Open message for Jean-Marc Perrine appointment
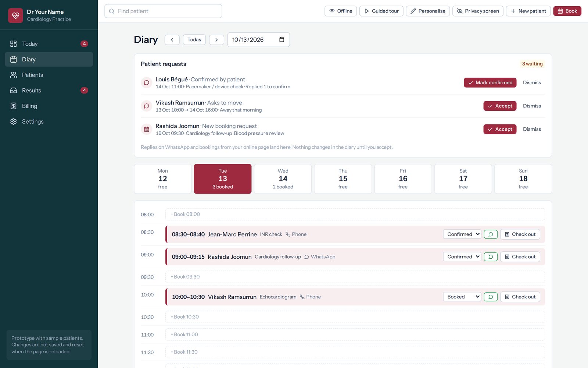The height and width of the screenshot is (368, 588). pyautogui.click(x=491, y=234)
